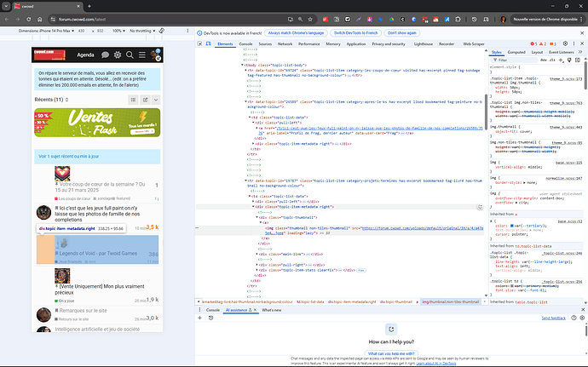The width and height of the screenshot is (588, 367).
Task: Open the user avatar in forum header
Action: [155, 54]
